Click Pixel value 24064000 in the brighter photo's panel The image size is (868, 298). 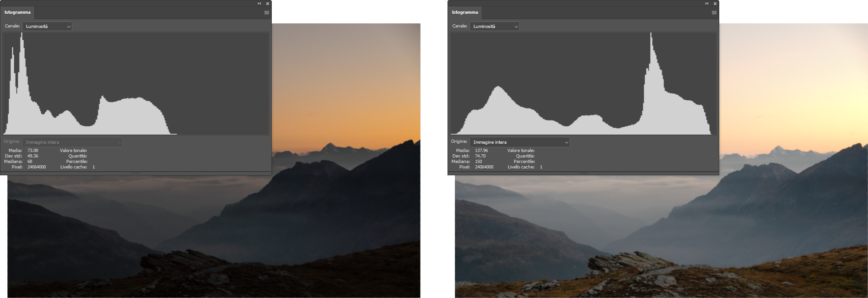(484, 167)
